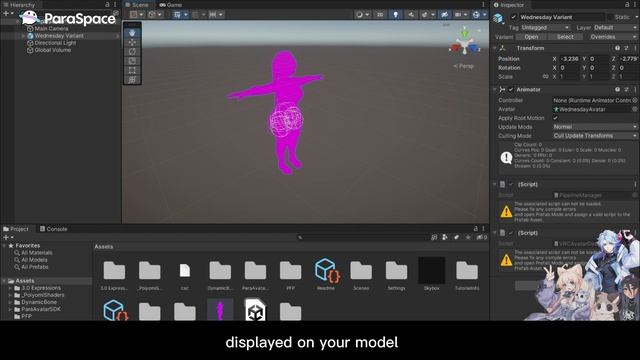Viewport: 640px width, 360px height.
Task: Toggle the active checkbox for Wednesday Variant
Action: coord(513,17)
